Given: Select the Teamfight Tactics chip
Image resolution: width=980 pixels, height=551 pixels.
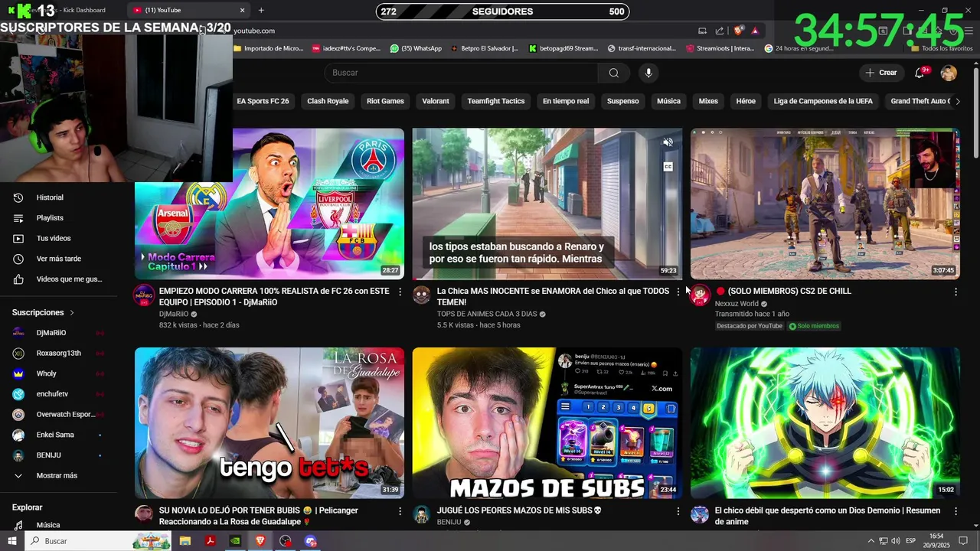Looking at the screenshot, I should (496, 101).
